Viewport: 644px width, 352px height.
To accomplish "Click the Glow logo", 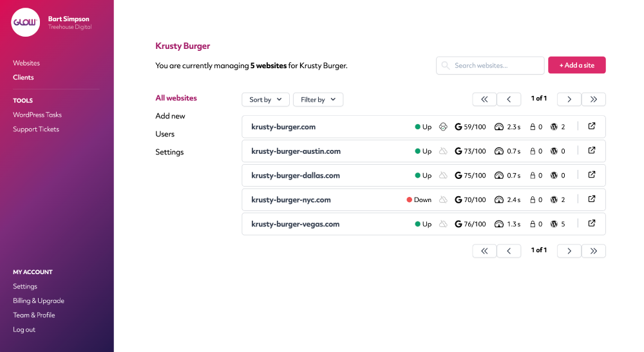I will [26, 22].
